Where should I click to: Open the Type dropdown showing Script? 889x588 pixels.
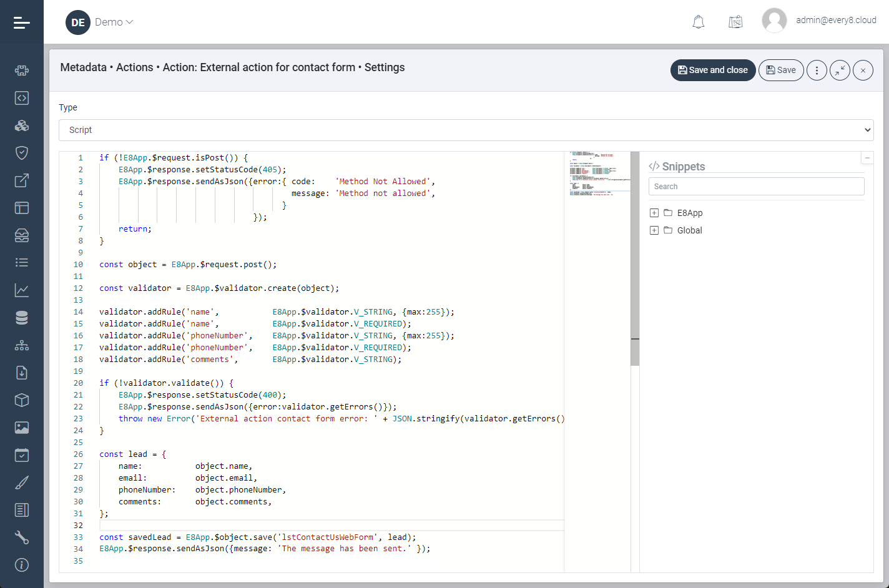[466, 130]
